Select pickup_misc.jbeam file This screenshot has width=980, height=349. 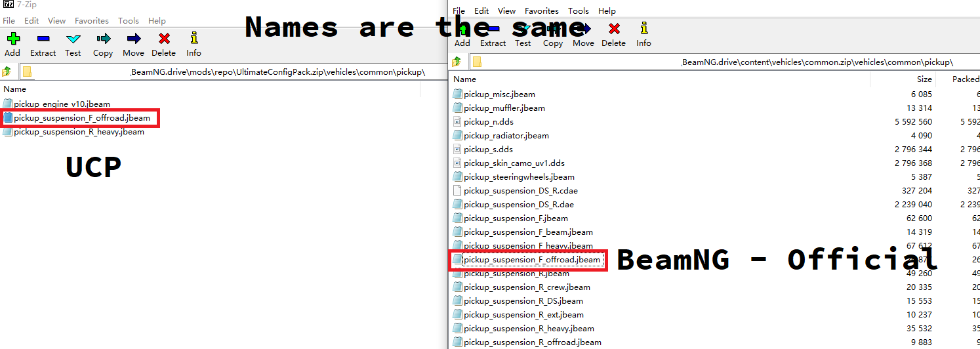(499, 94)
